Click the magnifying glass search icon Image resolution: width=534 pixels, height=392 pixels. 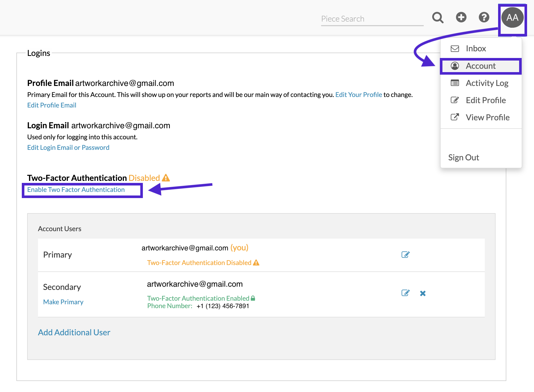click(438, 18)
